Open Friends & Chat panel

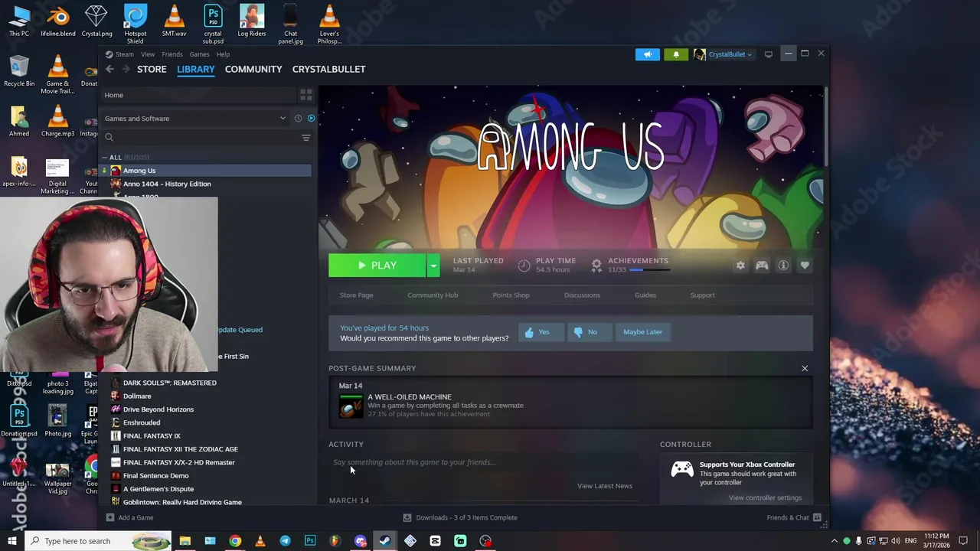(794, 518)
